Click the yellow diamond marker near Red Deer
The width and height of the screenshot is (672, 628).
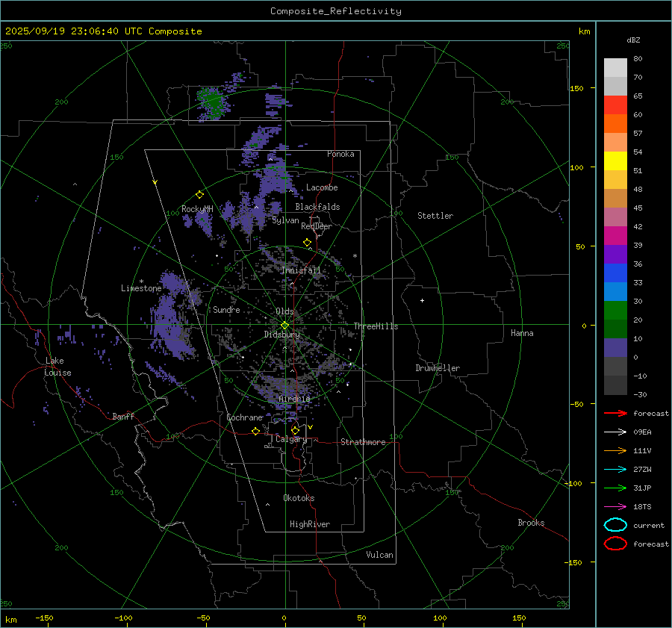307,242
